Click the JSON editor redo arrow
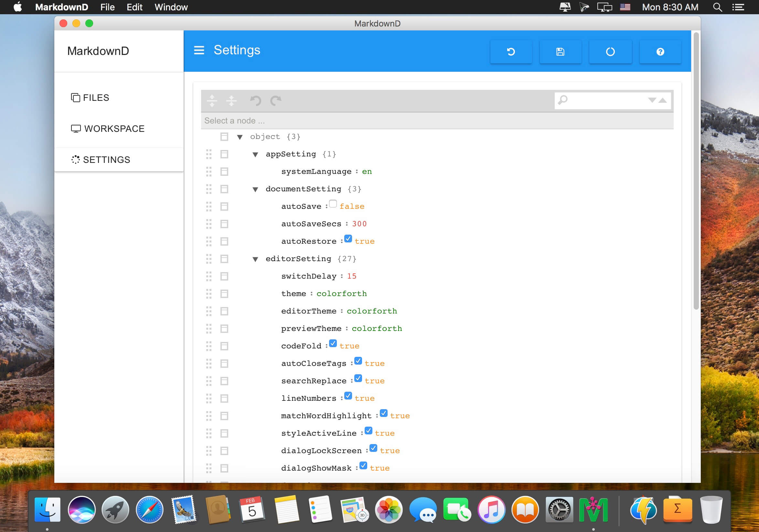The height and width of the screenshot is (532, 759). [x=276, y=101]
